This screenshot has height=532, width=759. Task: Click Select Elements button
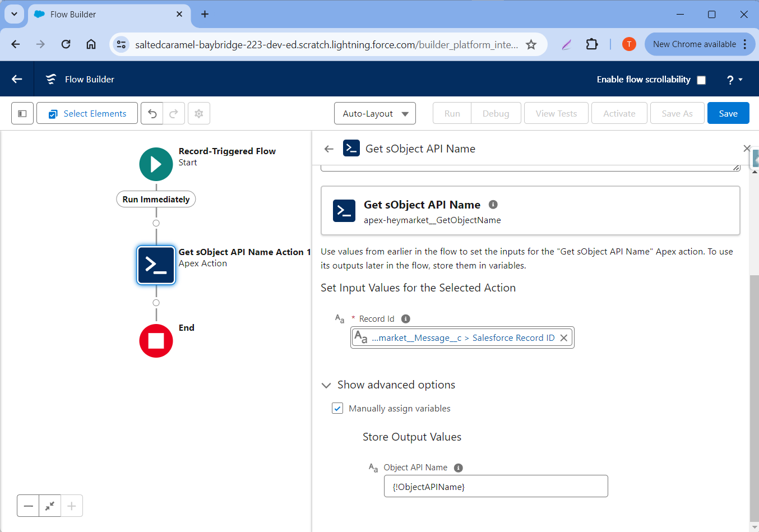87,113
